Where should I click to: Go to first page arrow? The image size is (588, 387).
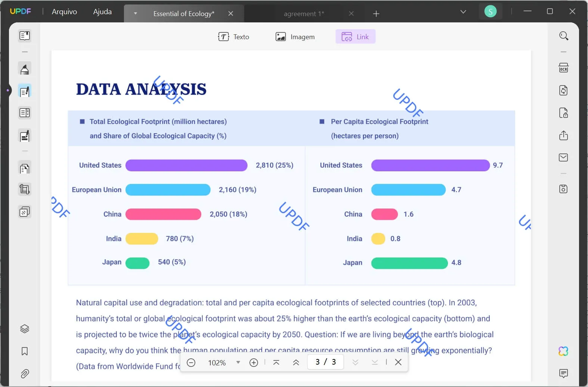[x=276, y=362]
